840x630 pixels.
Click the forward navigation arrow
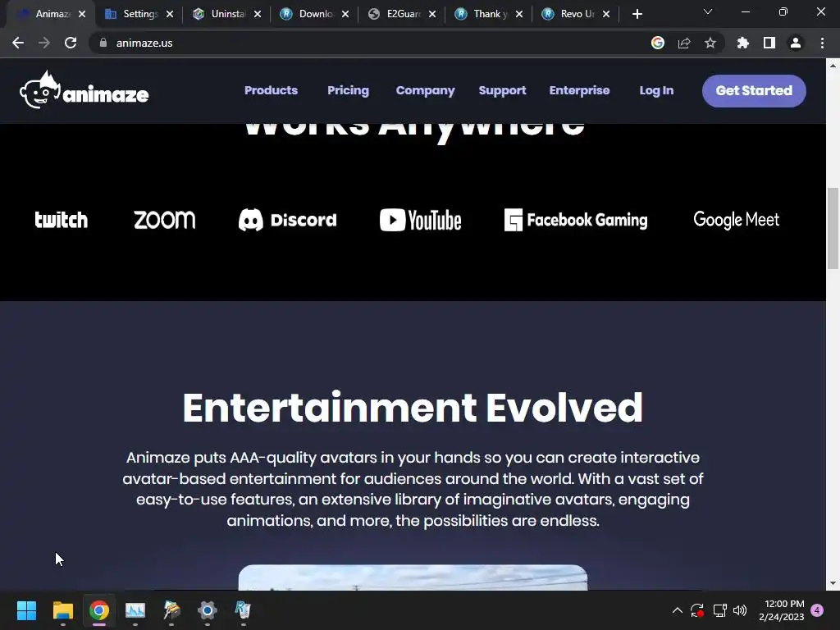click(x=44, y=43)
